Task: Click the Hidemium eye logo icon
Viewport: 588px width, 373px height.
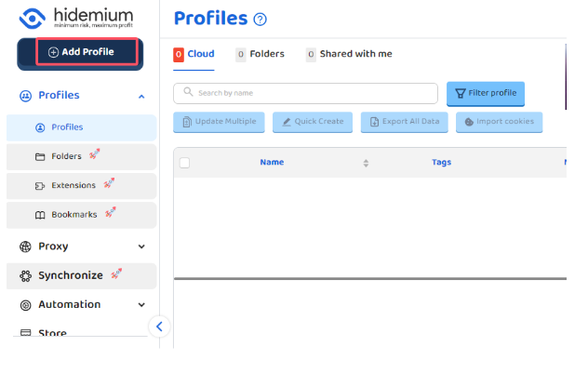Action: coord(32,19)
